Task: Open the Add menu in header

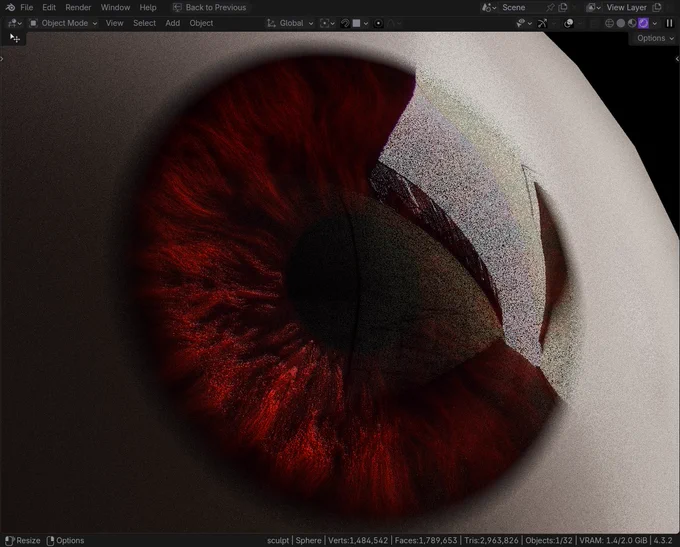Action: 173,23
